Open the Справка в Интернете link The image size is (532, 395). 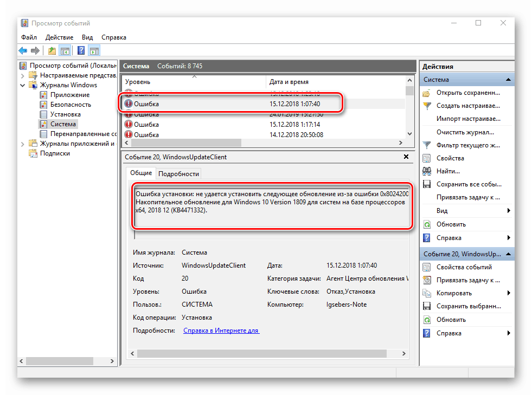point(221,331)
